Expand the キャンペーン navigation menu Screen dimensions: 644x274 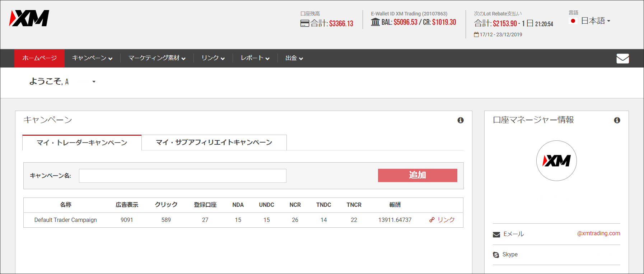92,58
